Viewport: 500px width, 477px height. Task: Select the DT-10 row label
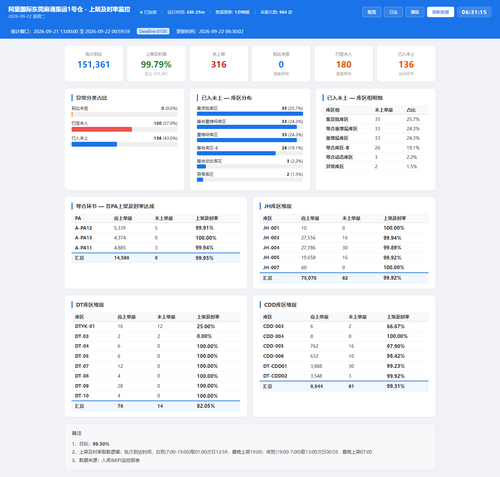[82, 396]
